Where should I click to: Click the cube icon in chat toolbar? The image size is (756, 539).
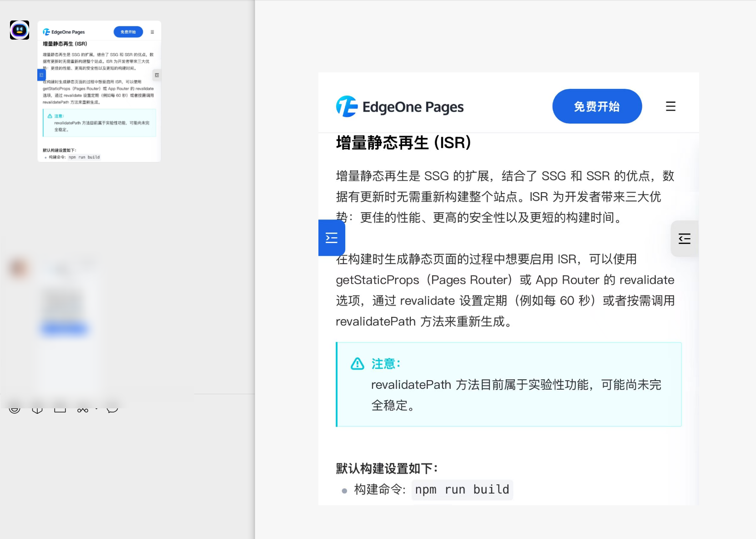pyautogui.click(x=37, y=409)
